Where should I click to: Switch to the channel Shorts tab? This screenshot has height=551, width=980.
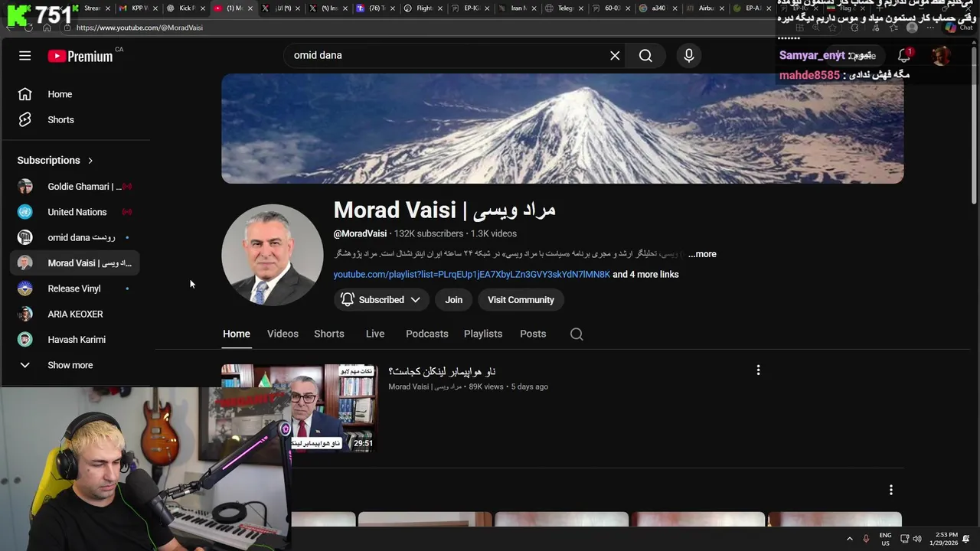tap(329, 334)
